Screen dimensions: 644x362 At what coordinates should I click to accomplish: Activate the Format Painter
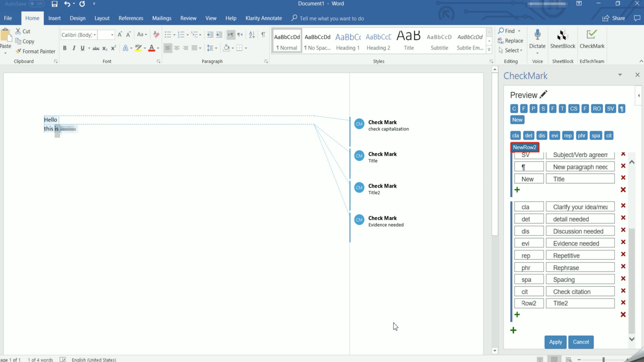point(35,51)
